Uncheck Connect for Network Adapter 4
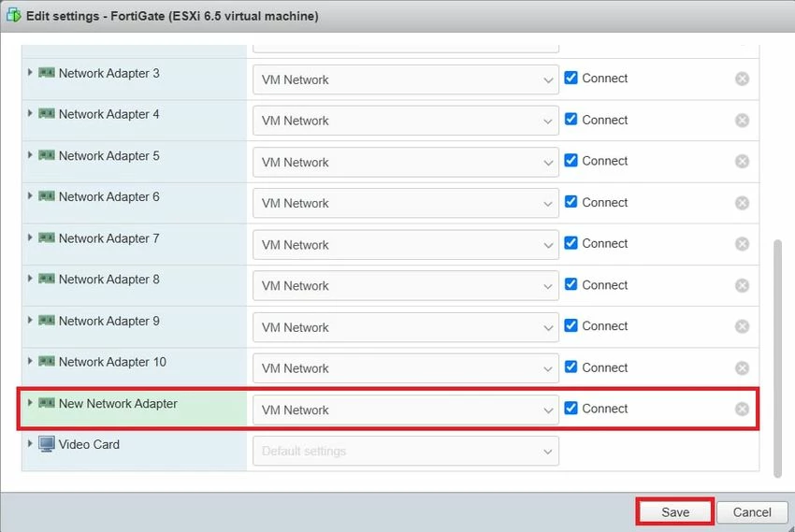 (x=571, y=119)
